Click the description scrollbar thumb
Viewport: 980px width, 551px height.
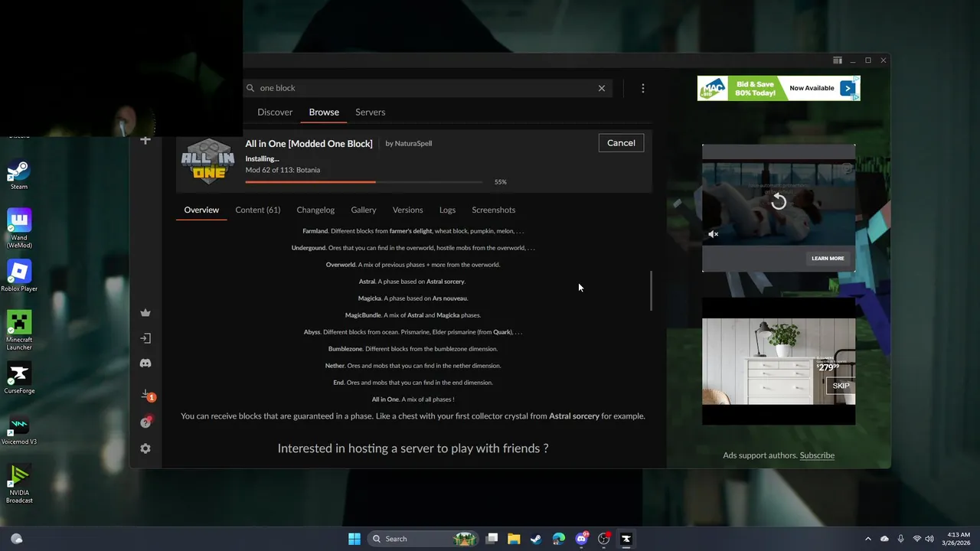(x=652, y=291)
